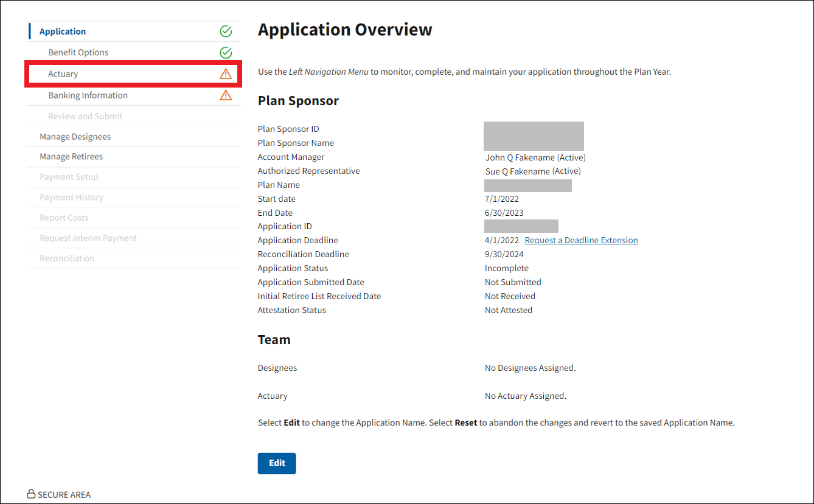
Task: Click the warning icon beside Banking Information
Action: point(226,95)
